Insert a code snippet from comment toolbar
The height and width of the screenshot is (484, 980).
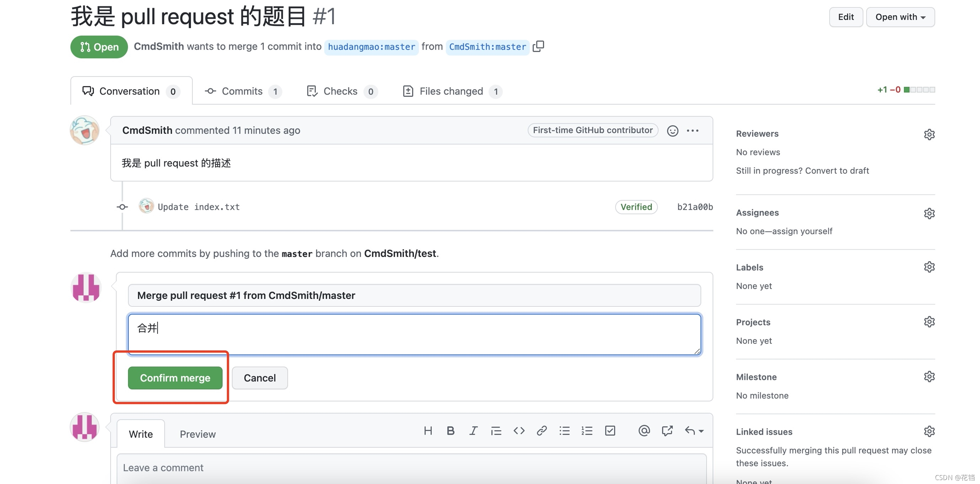click(x=519, y=431)
